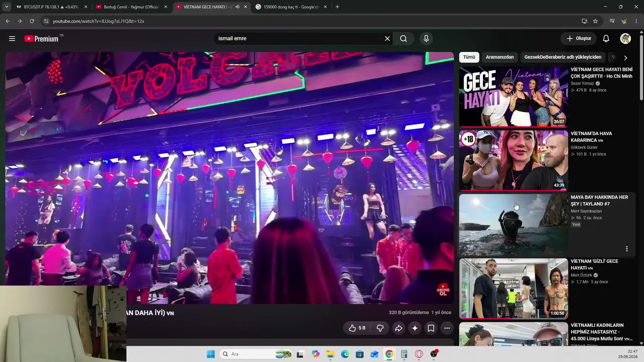
Task: Open Outlook from the taskbar
Action: coord(374,354)
